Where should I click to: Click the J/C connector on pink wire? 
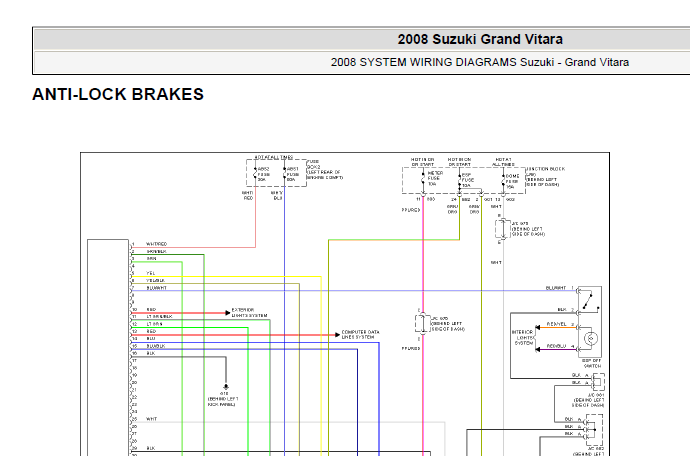pos(422,324)
